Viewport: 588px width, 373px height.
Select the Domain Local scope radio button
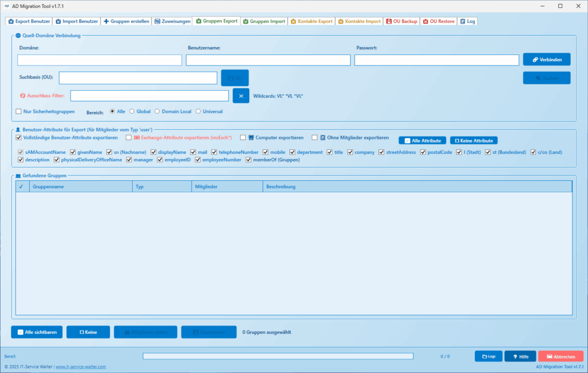(x=158, y=111)
